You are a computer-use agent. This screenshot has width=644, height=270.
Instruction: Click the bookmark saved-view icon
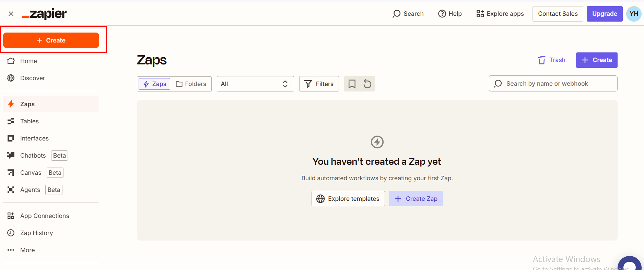pos(352,84)
